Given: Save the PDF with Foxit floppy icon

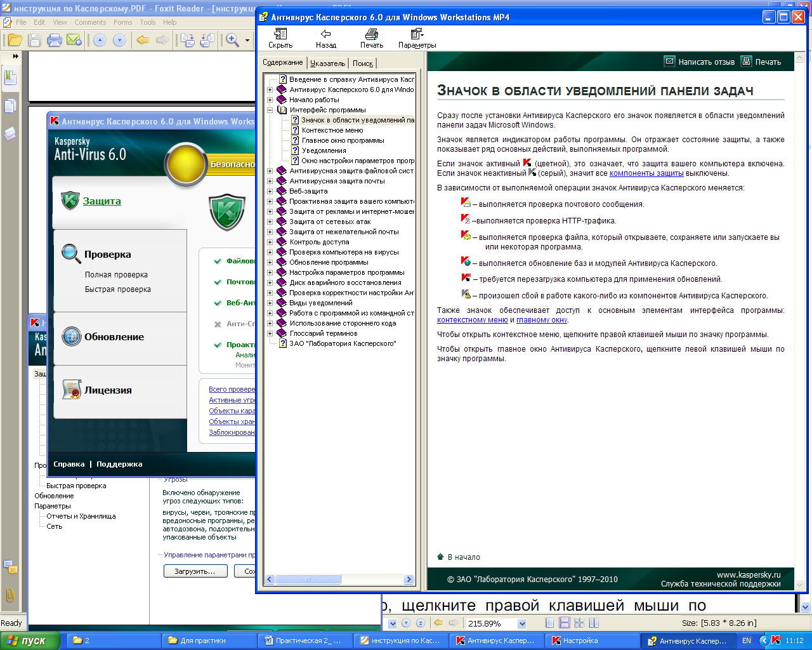Looking at the screenshot, I should pyautogui.click(x=34, y=40).
